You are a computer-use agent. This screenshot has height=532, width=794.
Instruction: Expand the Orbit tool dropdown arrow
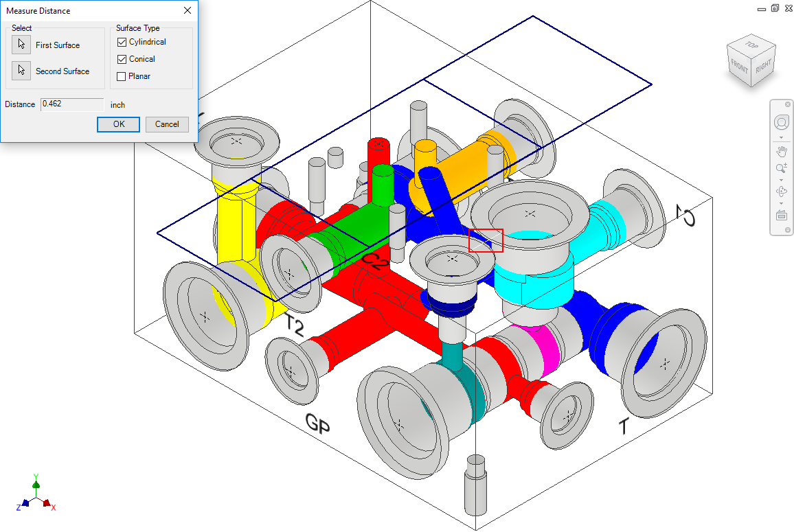[782, 203]
